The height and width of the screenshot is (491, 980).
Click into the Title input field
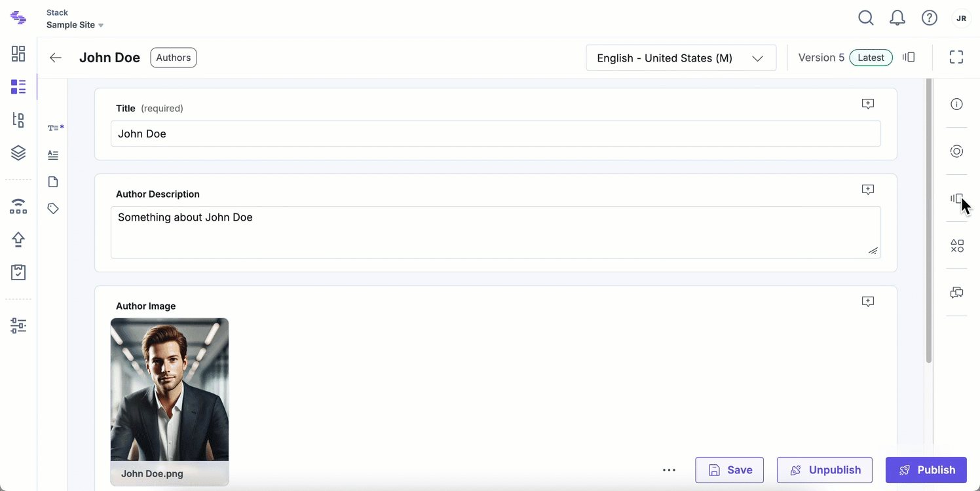click(496, 134)
